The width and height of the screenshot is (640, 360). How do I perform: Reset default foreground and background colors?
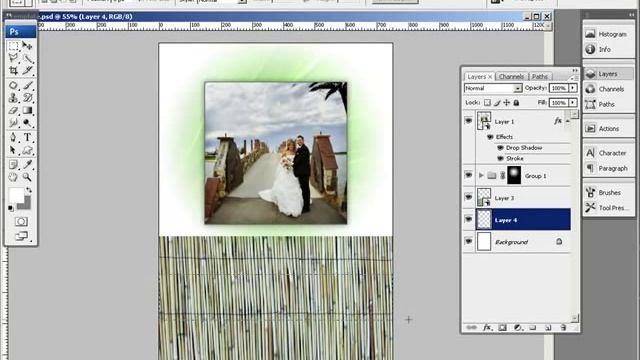(11, 209)
